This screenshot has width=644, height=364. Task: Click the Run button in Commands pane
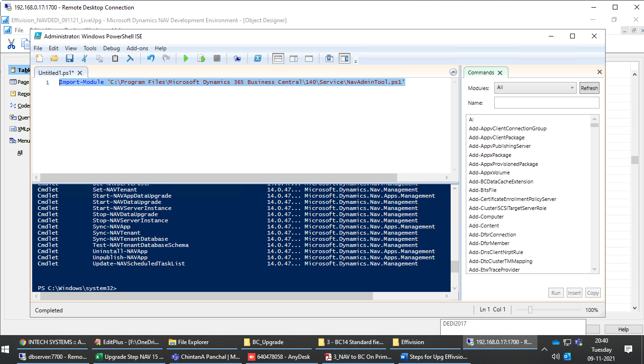pos(556,293)
